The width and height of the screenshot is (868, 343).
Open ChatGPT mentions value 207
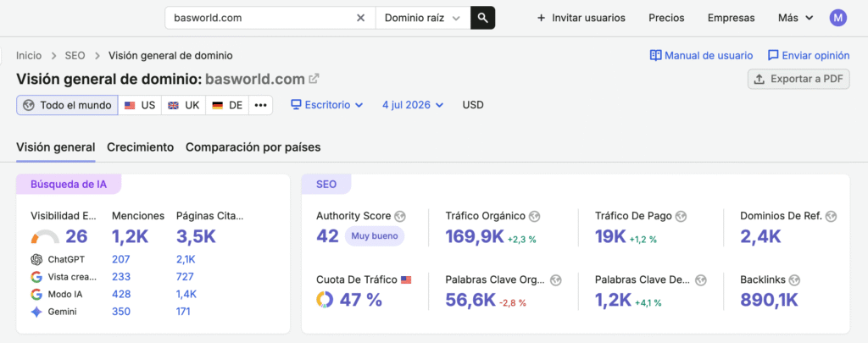[x=120, y=259]
